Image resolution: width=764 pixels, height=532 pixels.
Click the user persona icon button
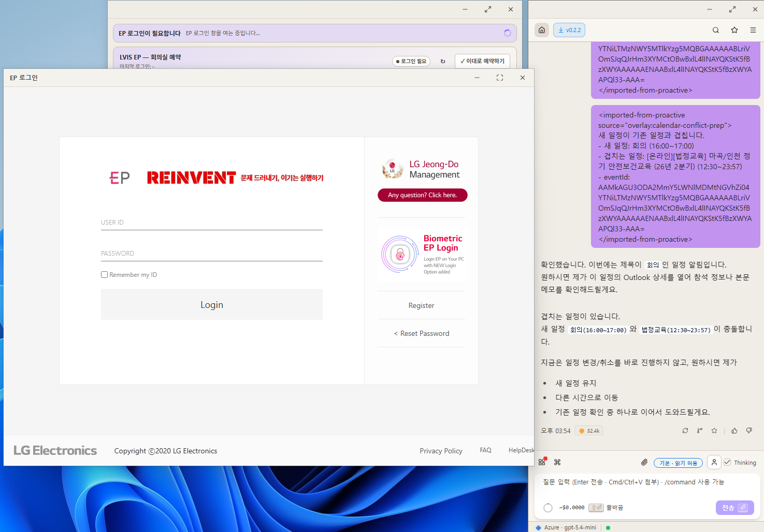coord(714,462)
